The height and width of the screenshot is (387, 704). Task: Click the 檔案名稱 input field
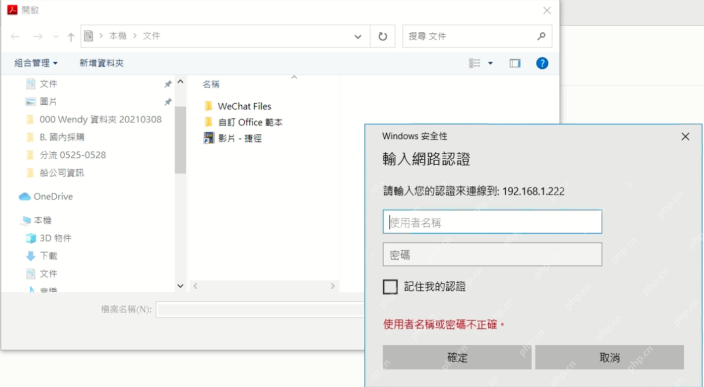click(x=260, y=309)
